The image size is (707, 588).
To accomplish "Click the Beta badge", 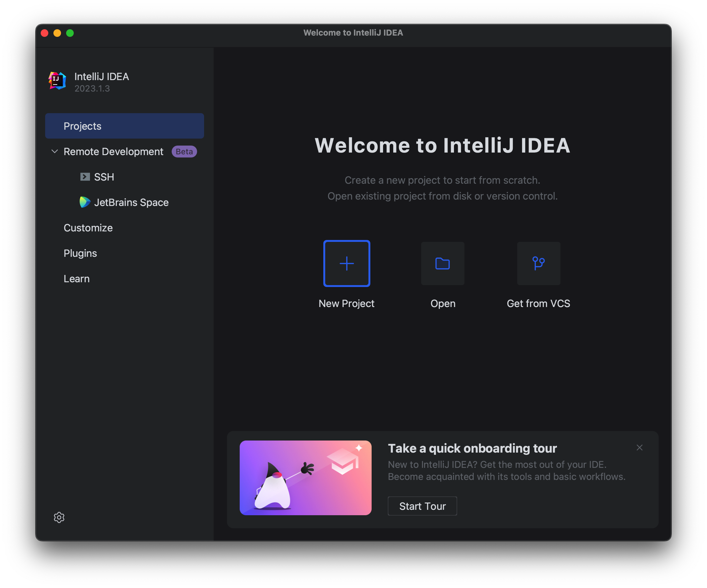I will tap(184, 152).
